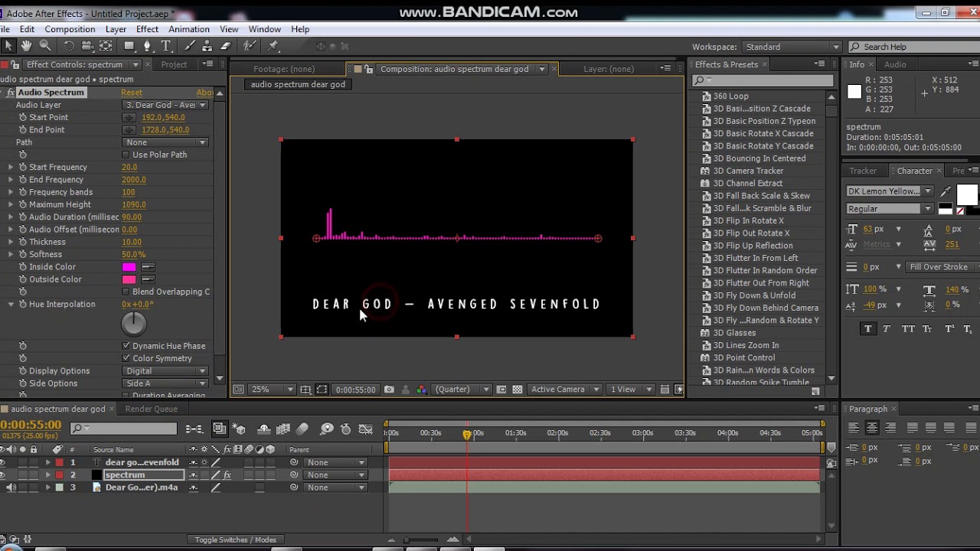Viewport: 980px width, 551px height.
Task: Expand the spectrum layer twirl arrow
Action: [47, 475]
